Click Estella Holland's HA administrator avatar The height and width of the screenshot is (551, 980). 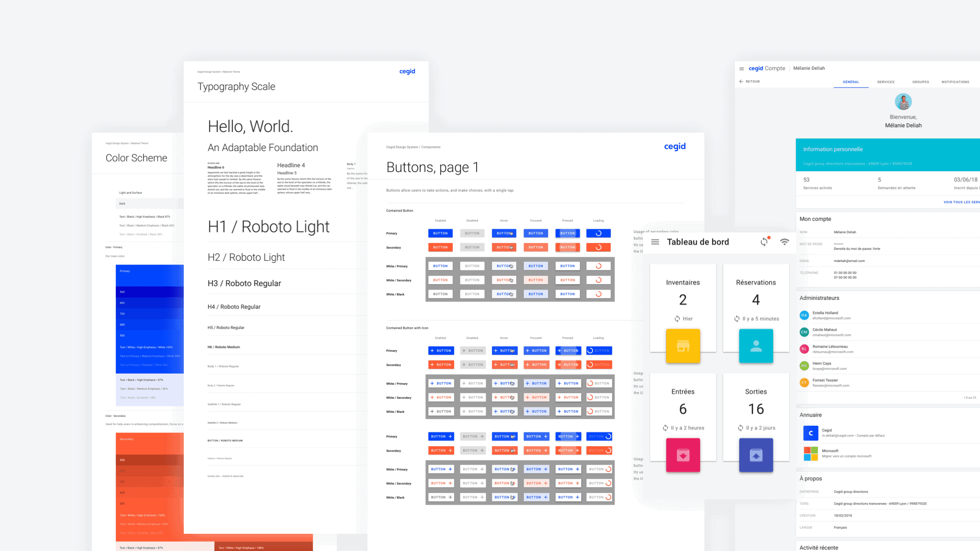804,315
